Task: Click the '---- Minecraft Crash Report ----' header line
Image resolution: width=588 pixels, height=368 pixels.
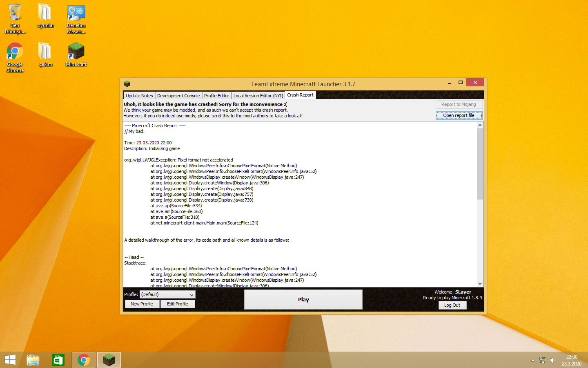Action: coord(155,126)
